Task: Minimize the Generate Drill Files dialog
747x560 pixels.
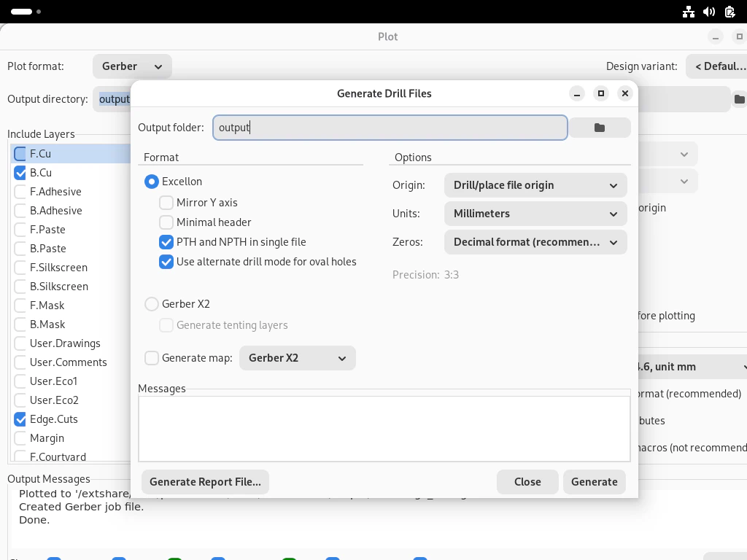Action: coord(577,93)
